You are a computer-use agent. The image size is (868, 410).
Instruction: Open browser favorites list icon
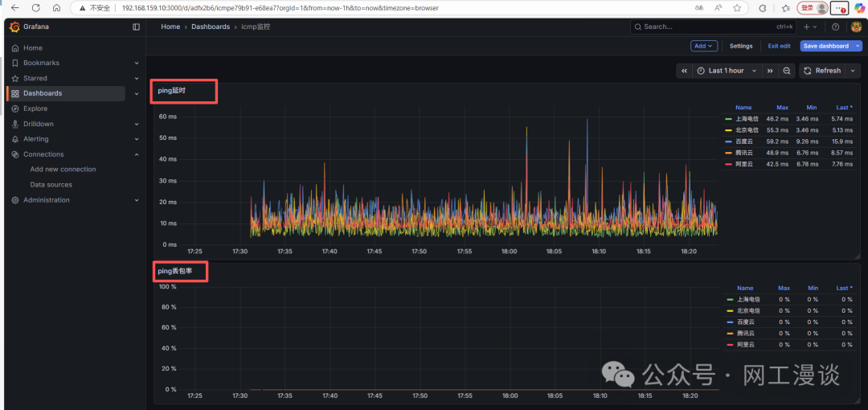(x=785, y=8)
